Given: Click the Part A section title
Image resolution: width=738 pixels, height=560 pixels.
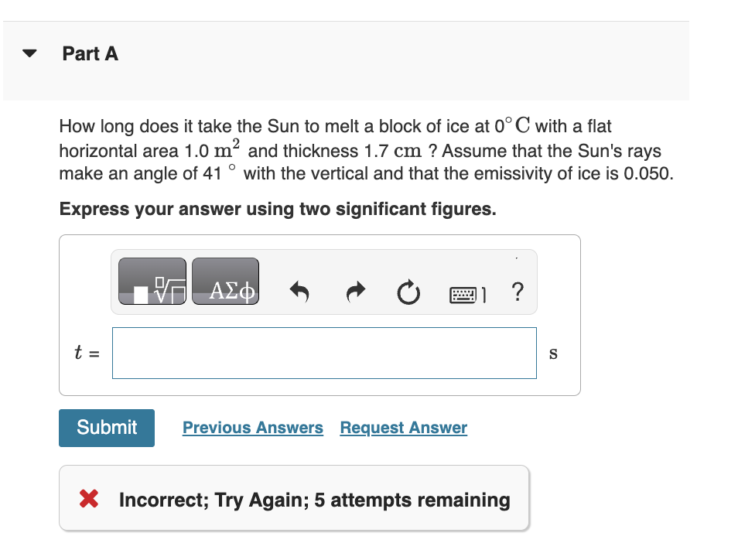Looking at the screenshot, I should (x=90, y=54).
